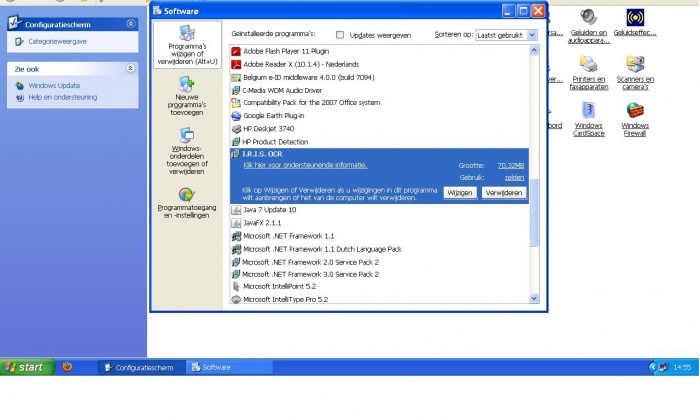Screen dimensions: 700x420
Task: Click 'Klik hier voor ondersteunende informatie' link
Action: 305,165
